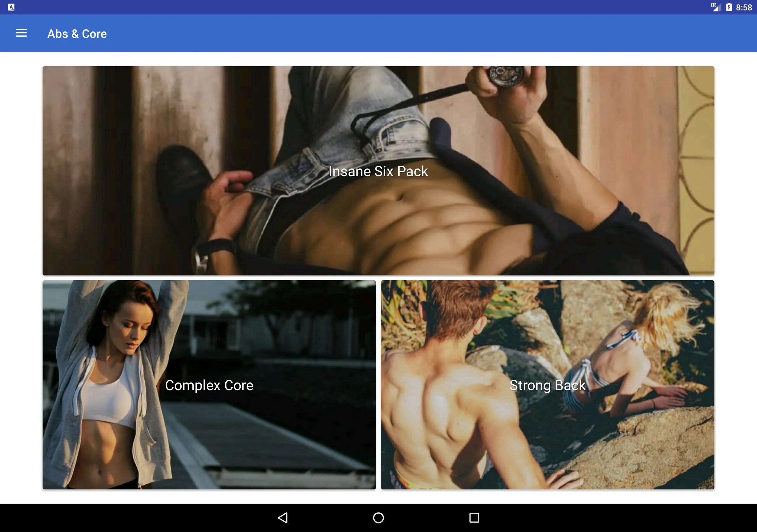Tap the Android home button
Image resolution: width=757 pixels, height=532 pixels.
point(378,518)
